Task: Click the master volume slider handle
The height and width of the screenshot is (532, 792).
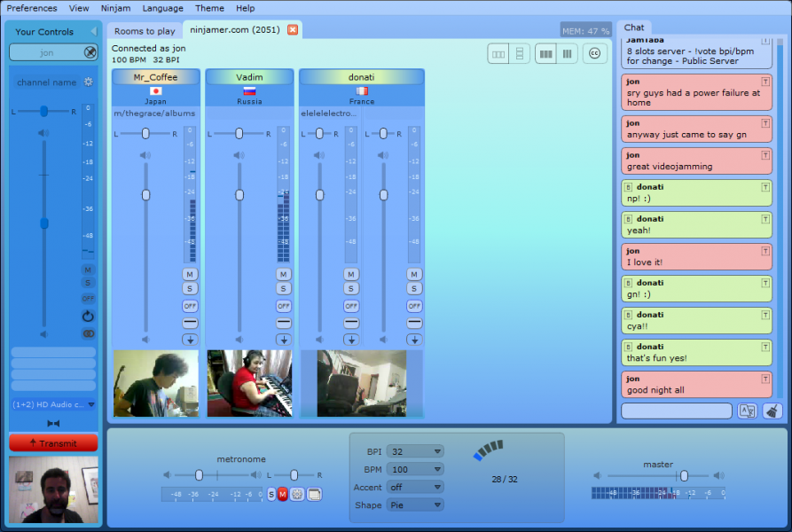Action: click(x=684, y=475)
